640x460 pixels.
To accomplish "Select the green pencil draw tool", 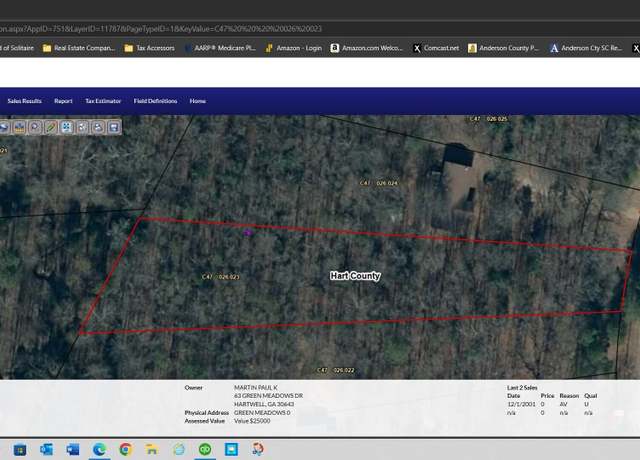I will pos(51,127).
